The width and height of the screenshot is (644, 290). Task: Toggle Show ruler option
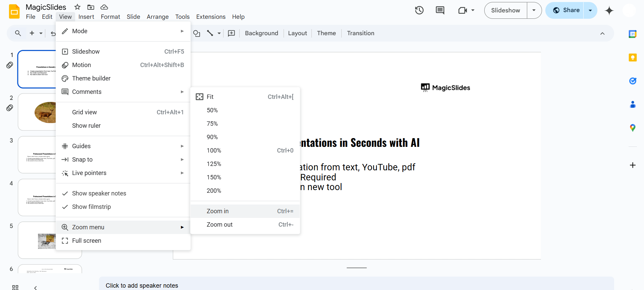point(86,126)
